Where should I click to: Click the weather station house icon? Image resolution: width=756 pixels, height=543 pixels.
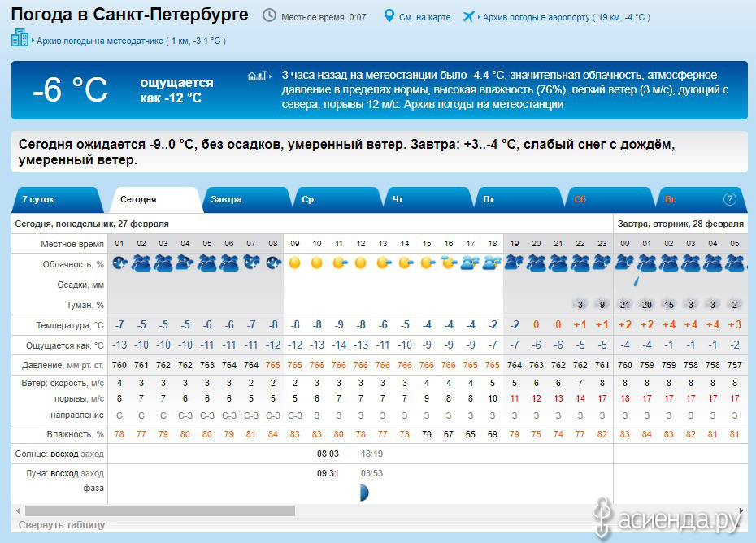[257, 76]
